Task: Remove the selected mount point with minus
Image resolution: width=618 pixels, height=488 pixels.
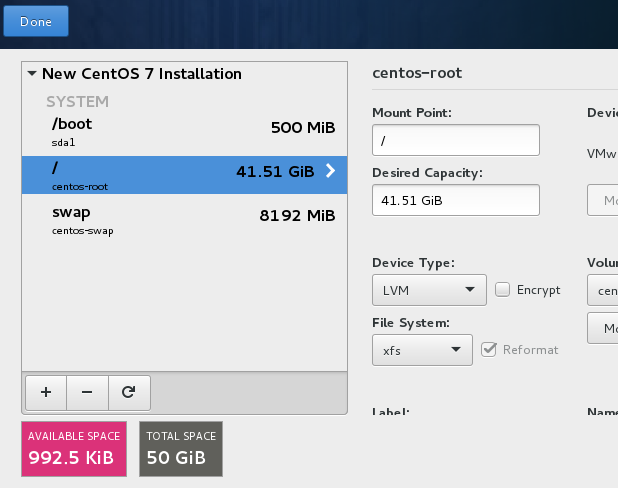Action: pos(87,393)
